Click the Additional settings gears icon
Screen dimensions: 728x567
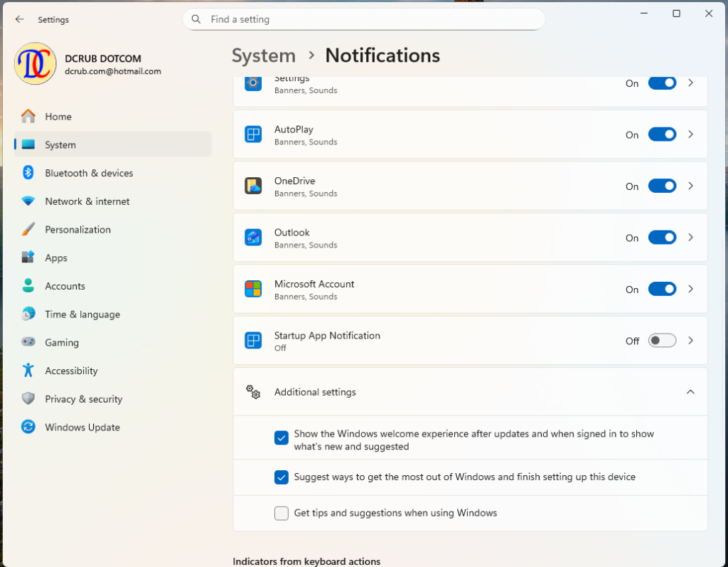[x=253, y=392]
